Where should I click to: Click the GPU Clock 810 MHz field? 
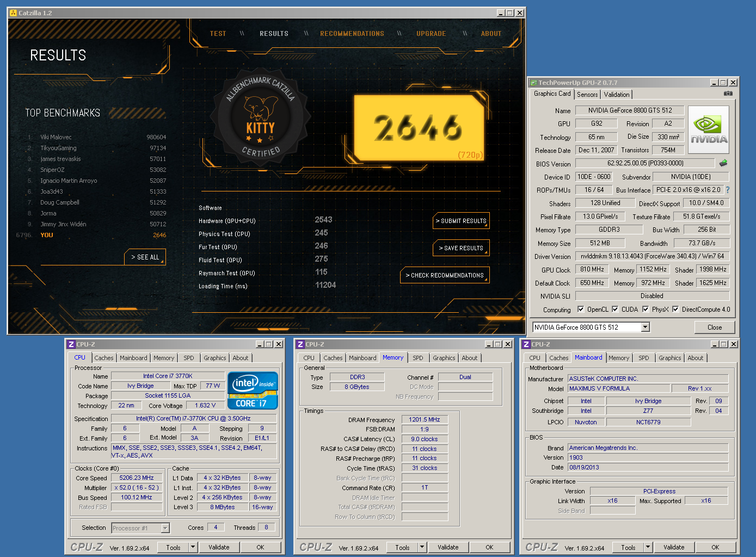[592, 269]
